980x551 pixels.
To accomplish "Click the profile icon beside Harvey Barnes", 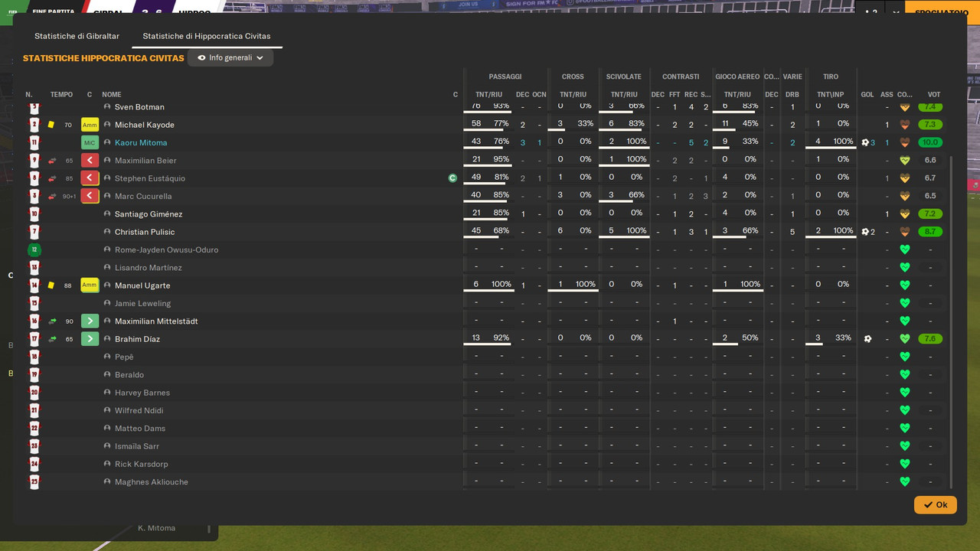I will tap(107, 393).
